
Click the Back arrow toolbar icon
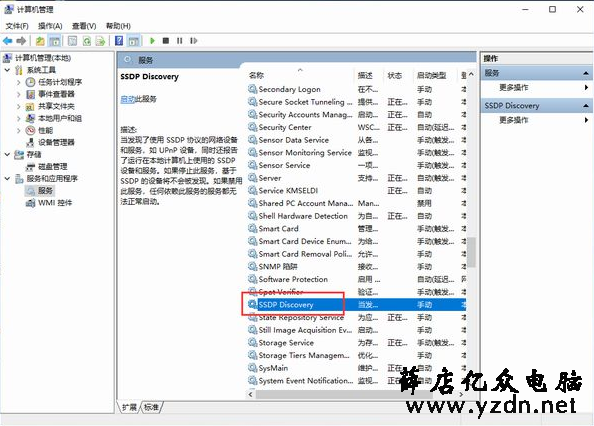[7, 41]
